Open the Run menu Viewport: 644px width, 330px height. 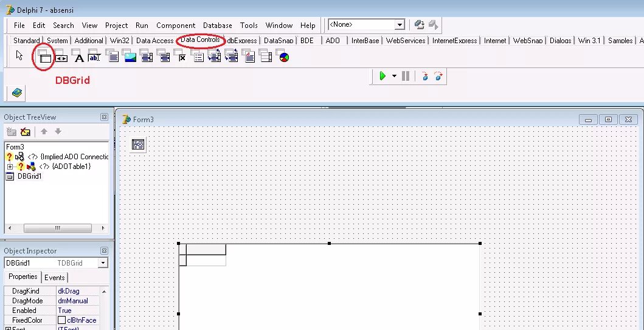pyautogui.click(x=142, y=26)
